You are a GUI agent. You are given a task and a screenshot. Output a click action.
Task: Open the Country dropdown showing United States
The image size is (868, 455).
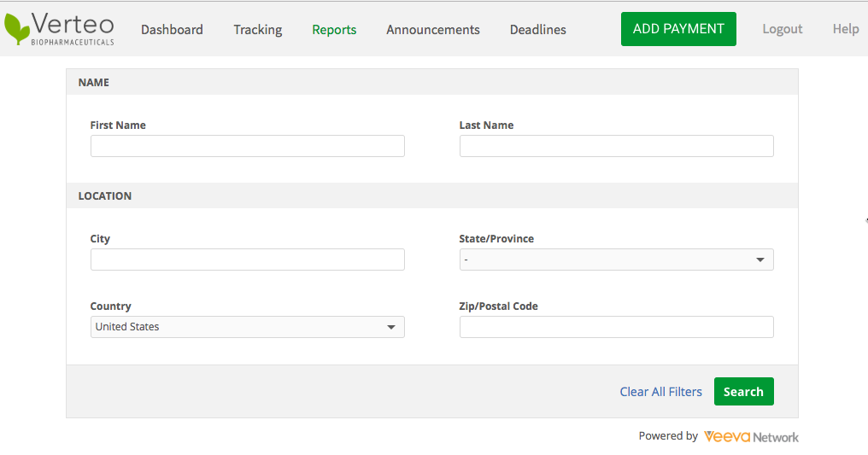tap(247, 327)
